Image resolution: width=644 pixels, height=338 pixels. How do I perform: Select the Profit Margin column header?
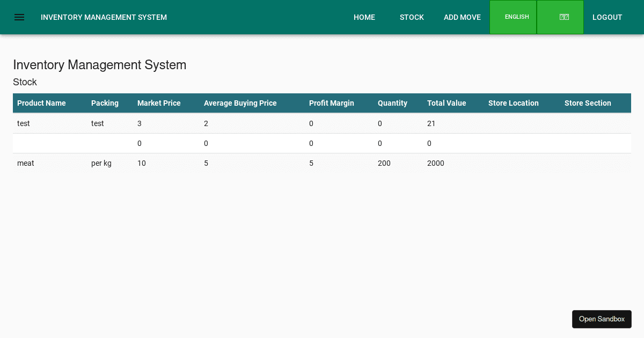pyautogui.click(x=332, y=103)
